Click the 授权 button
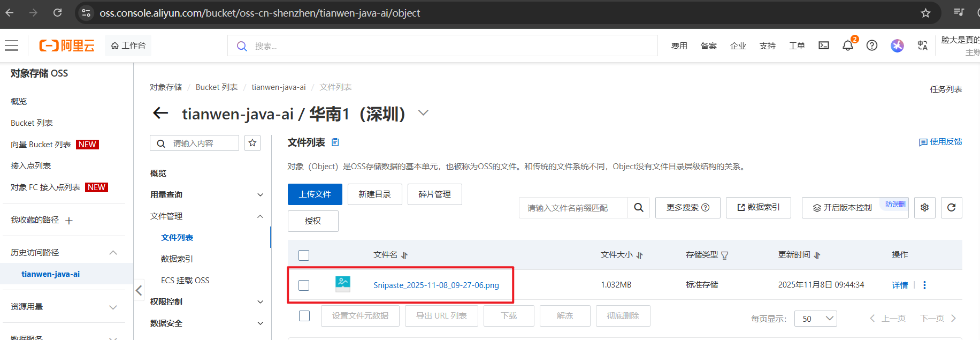The width and height of the screenshot is (980, 340). (x=313, y=221)
